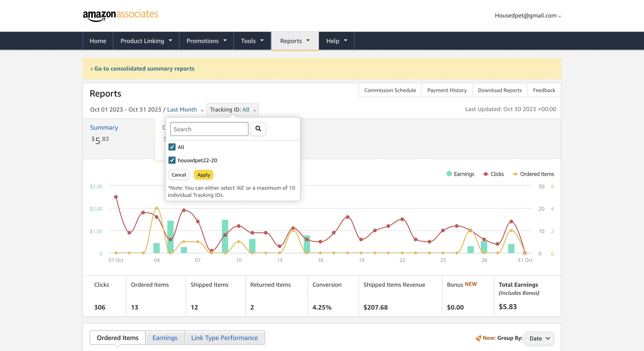Click the Last Updated Oct 30 2023 text
The width and height of the screenshot is (644, 351).
coord(511,109)
